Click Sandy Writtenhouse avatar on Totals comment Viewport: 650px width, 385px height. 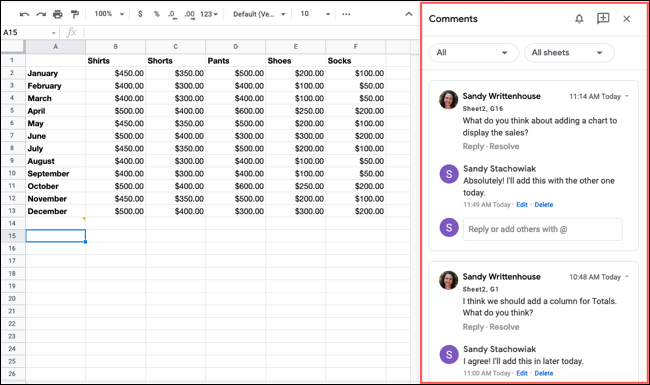point(449,280)
